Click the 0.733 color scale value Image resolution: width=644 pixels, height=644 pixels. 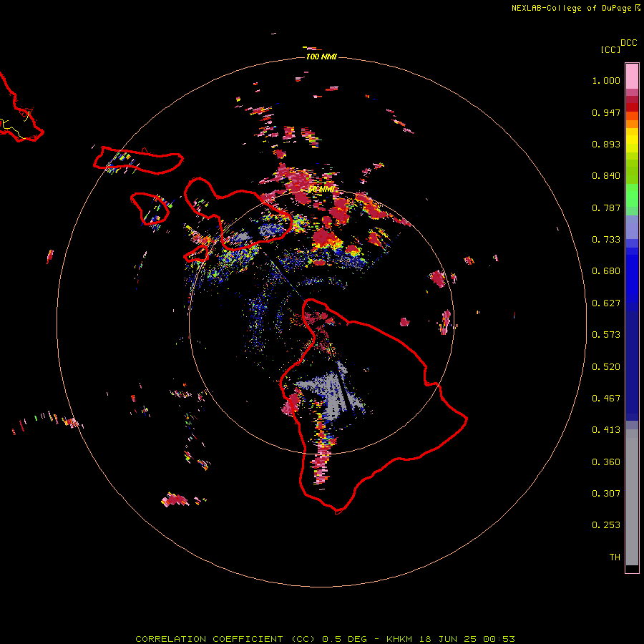[x=606, y=240]
